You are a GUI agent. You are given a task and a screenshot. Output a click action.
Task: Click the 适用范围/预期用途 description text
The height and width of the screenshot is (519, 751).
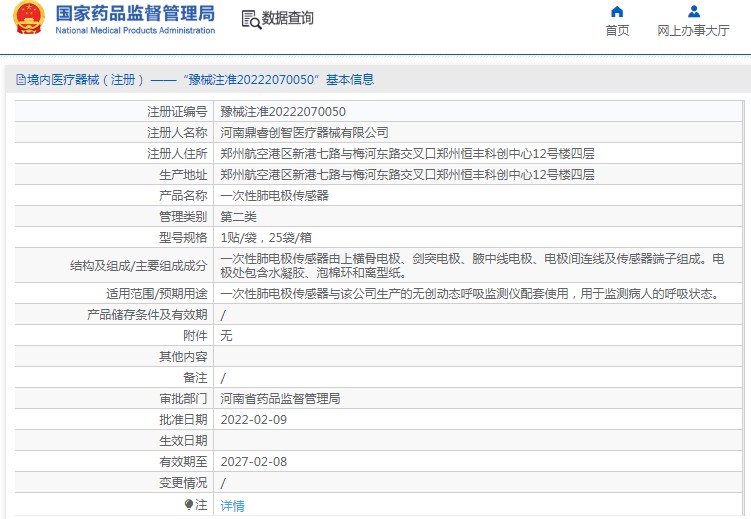click(471, 293)
